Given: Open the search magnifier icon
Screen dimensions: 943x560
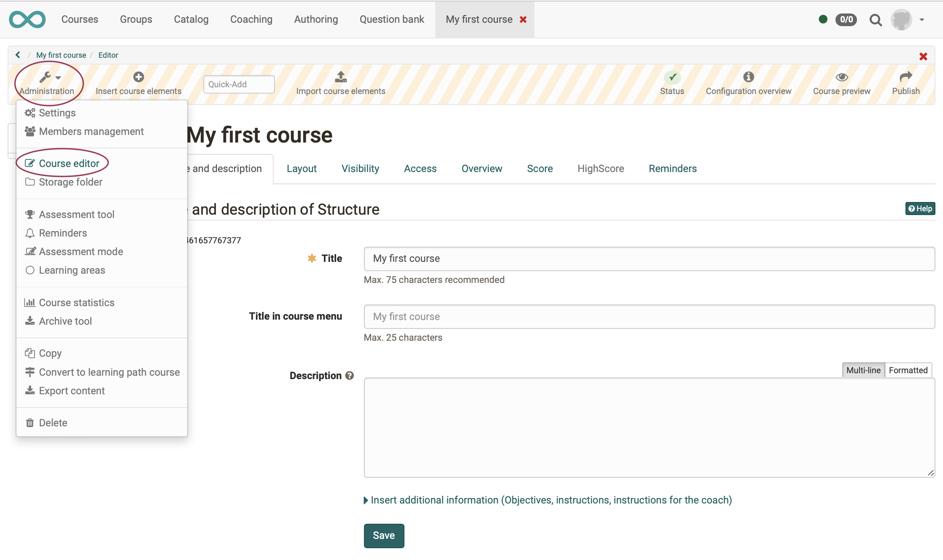Looking at the screenshot, I should coord(875,19).
